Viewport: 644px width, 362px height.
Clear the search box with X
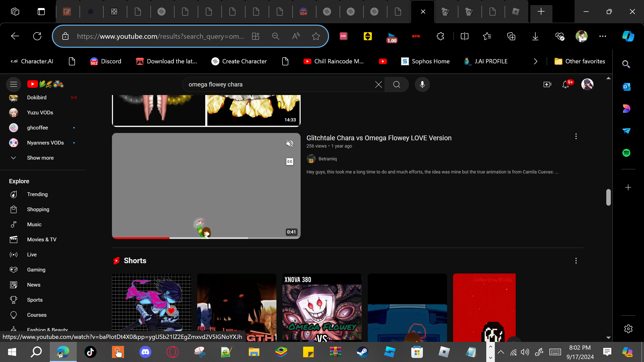point(378,84)
